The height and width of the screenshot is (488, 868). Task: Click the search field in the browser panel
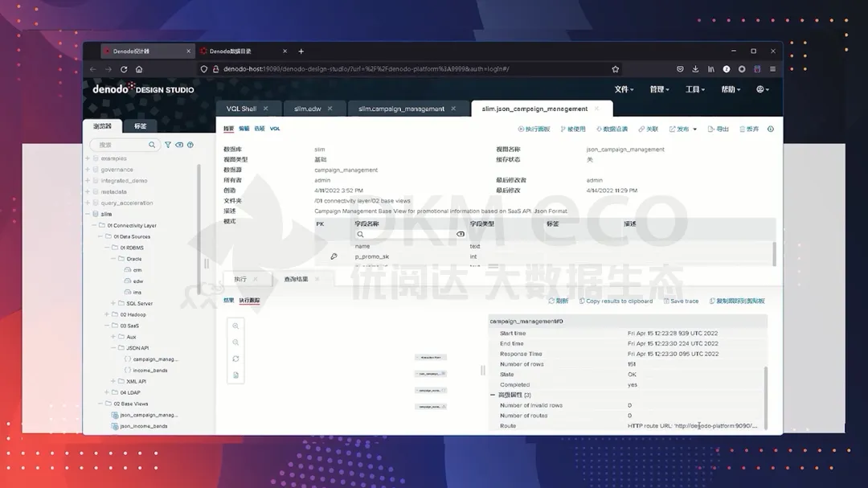point(122,145)
